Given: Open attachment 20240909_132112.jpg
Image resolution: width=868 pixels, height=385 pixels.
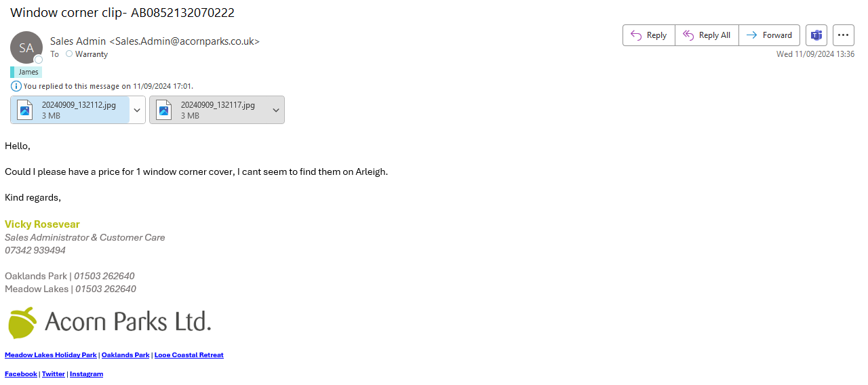Looking at the screenshot, I should click(70, 110).
